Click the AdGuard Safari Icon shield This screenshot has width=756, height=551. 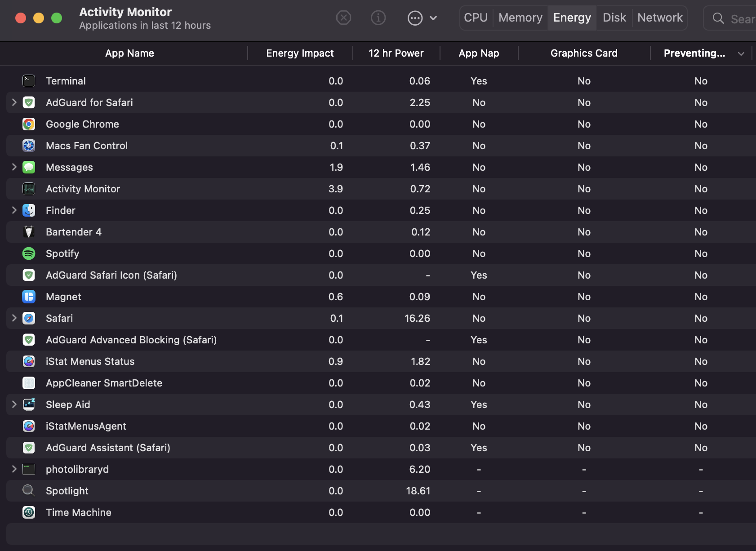click(x=29, y=275)
